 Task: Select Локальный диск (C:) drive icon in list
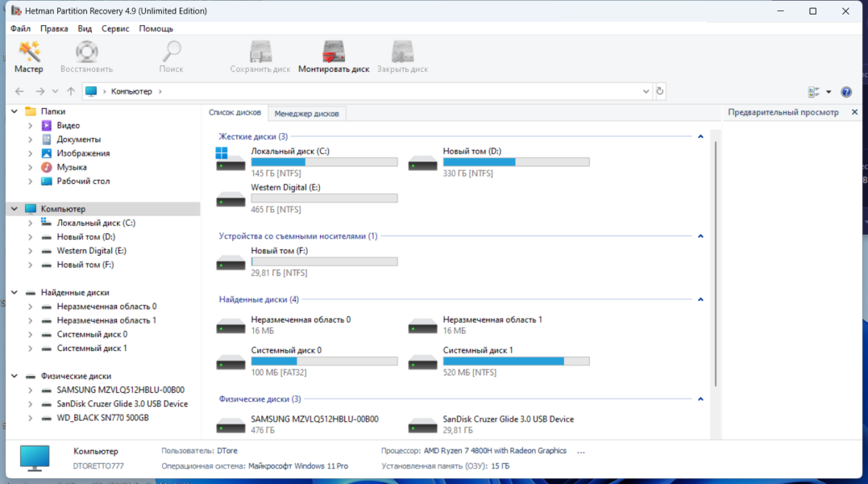coord(230,159)
